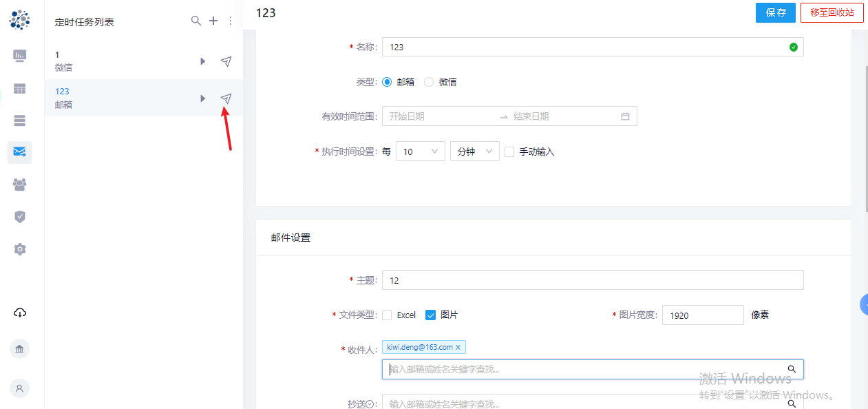Open the user group icon in sidebar
The width and height of the screenshot is (868, 409).
click(19, 184)
